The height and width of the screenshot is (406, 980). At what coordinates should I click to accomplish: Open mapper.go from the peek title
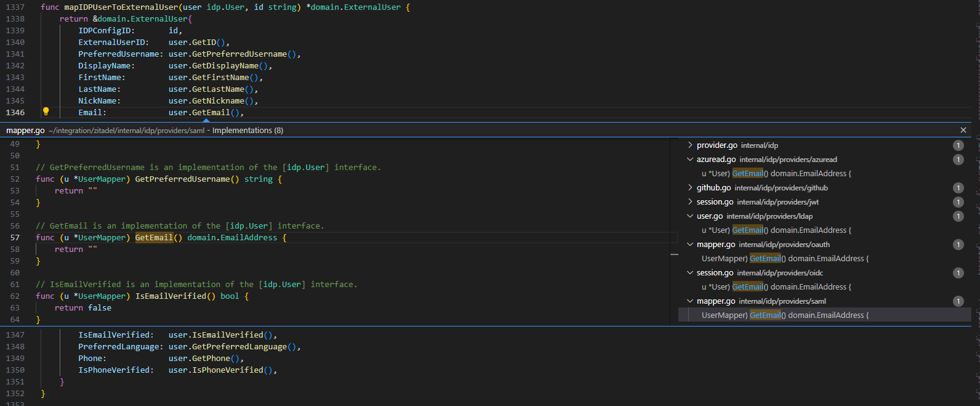25,131
